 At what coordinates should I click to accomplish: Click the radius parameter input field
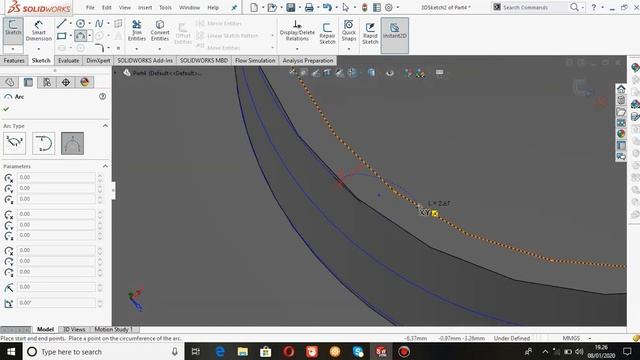tap(56, 287)
